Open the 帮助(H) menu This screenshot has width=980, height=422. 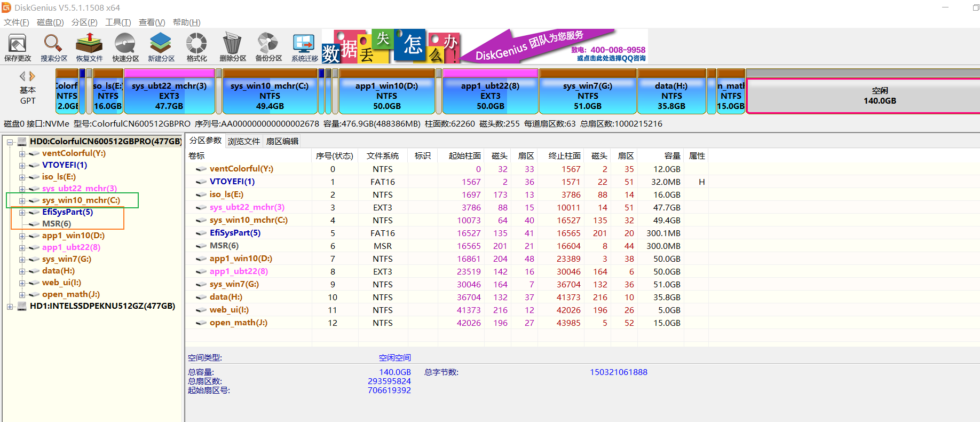click(186, 22)
